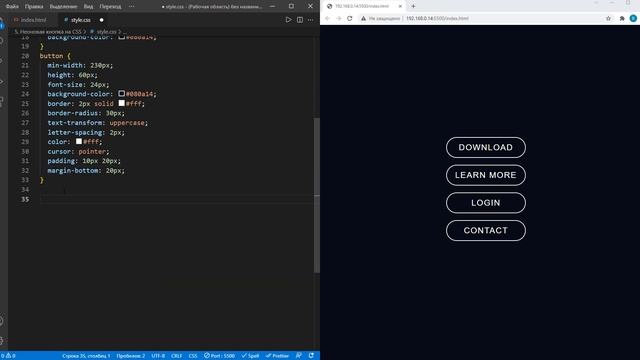Run the file with the editor play icon
Image resolution: width=640 pixels, height=360 pixels.
point(288,20)
